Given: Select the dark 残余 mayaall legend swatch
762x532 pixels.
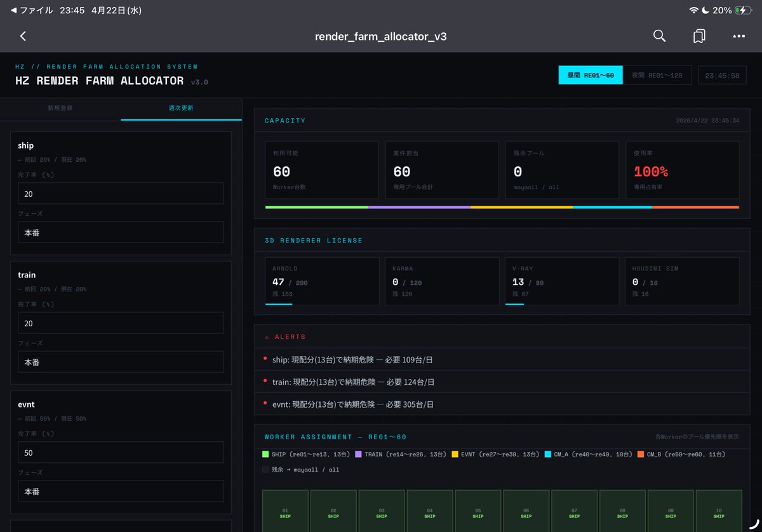Looking at the screenshot, I should (x=265, y=469).
